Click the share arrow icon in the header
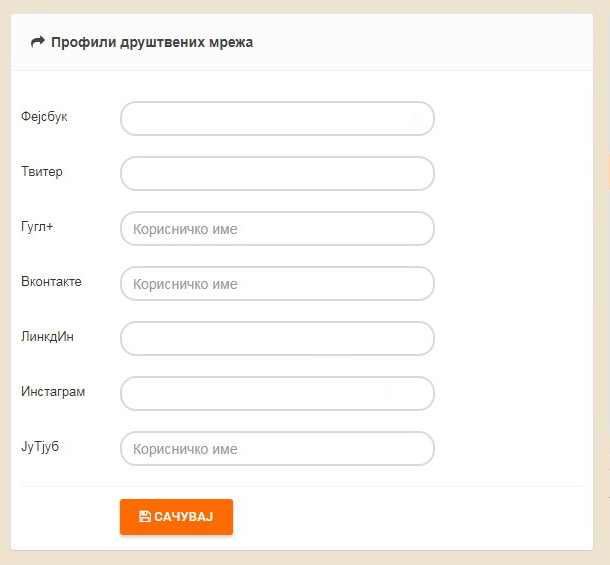The width and height of the screenshot is (610, 565). point(38,42)
